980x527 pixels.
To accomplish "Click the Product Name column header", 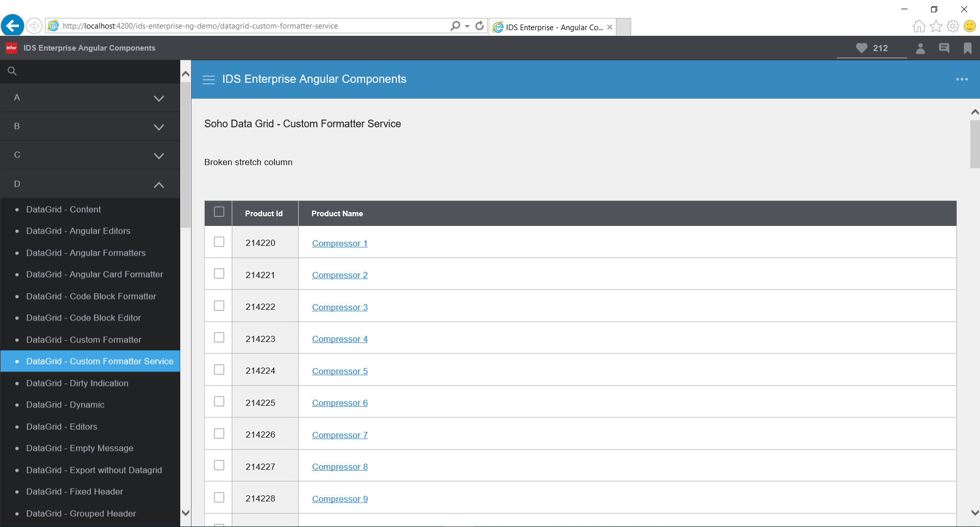I will [627, 214].
